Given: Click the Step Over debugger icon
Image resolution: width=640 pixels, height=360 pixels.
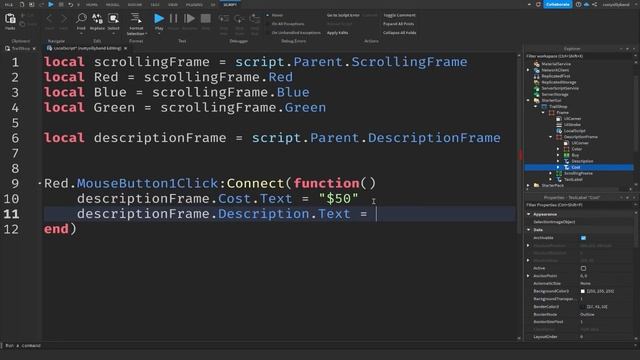Looking at the screenshot, I should 239,19.
